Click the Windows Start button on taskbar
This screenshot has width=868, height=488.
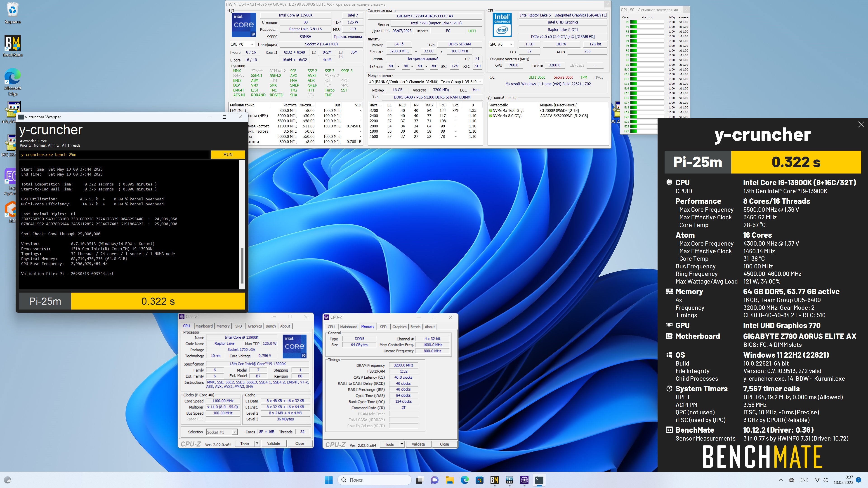328,480
